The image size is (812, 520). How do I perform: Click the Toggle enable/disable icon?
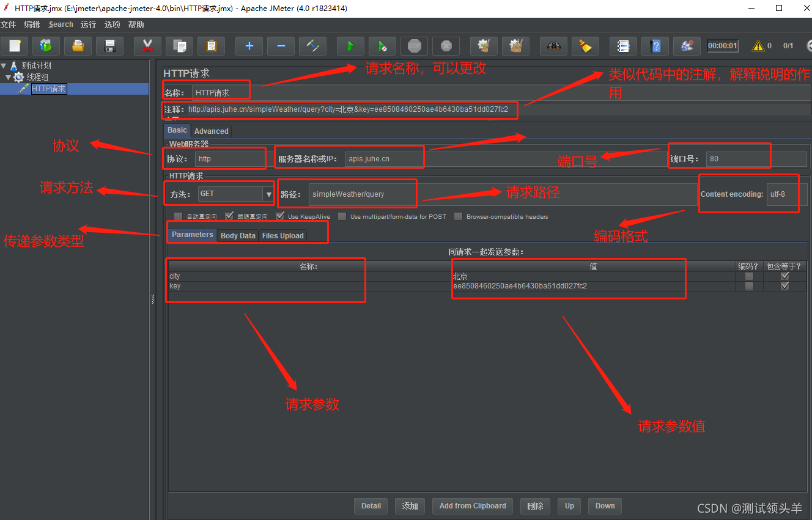click(x=312, y=46)
